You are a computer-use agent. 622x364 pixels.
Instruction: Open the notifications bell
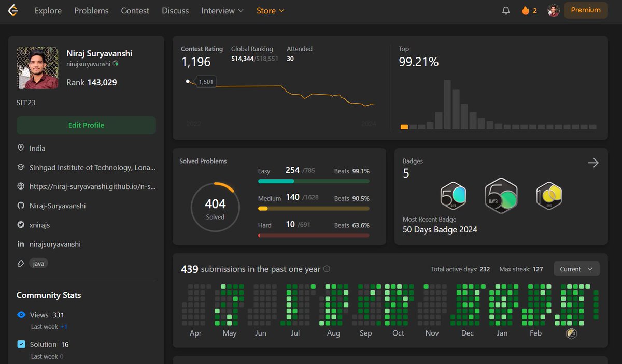point(506,10)
